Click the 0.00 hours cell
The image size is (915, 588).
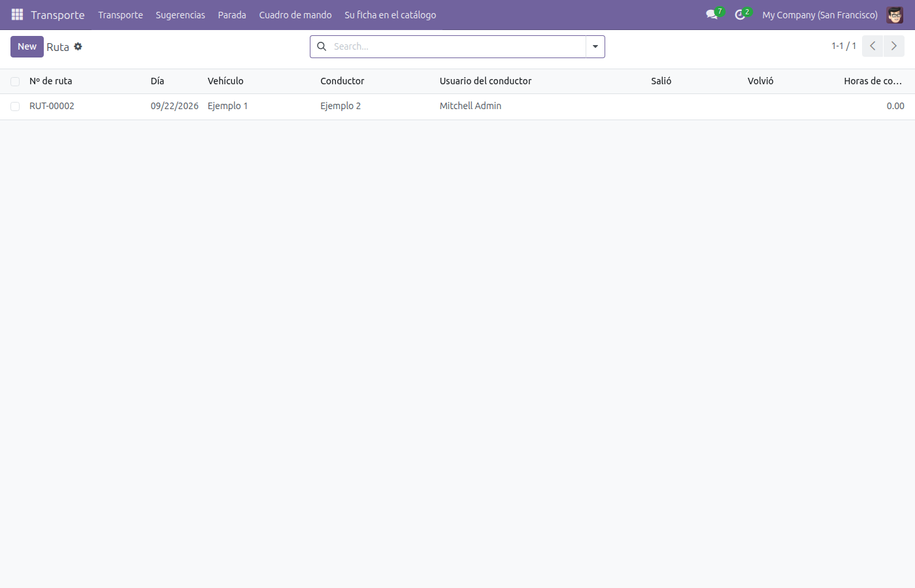(x=895, y=106)
